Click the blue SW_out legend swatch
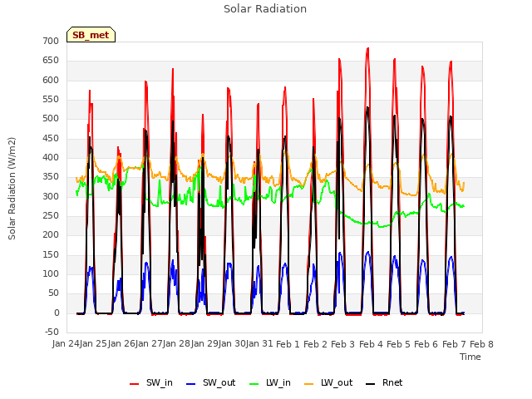The height and width of the screenshot is (399, 532). pyautogui.click(x=191, y=384)
